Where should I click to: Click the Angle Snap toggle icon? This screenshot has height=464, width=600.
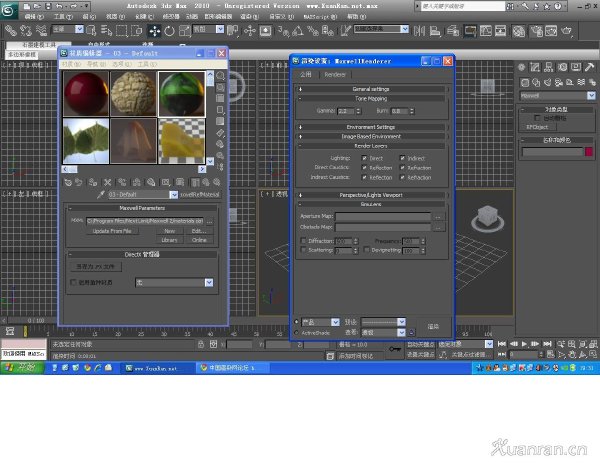pos(298,31)
